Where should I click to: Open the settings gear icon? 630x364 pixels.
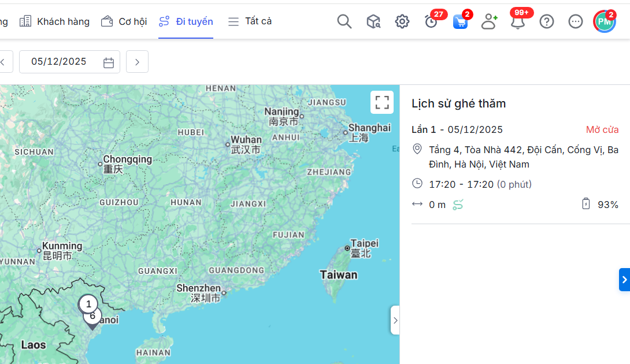[x=402, y=22]
